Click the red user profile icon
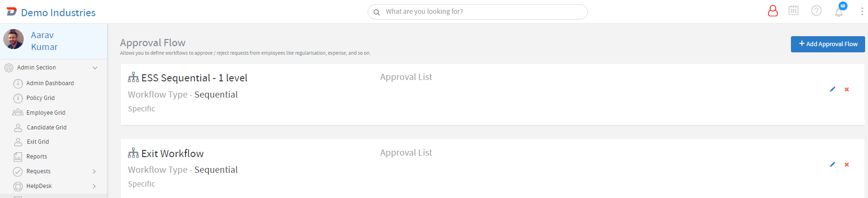This screenshot has width=868, height=198. coord(773,11)
